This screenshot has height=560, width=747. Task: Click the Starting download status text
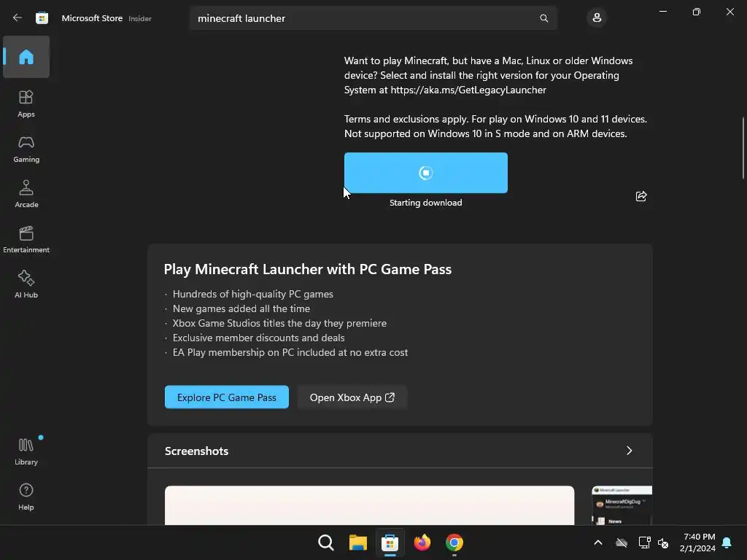[x=426, y=203]
